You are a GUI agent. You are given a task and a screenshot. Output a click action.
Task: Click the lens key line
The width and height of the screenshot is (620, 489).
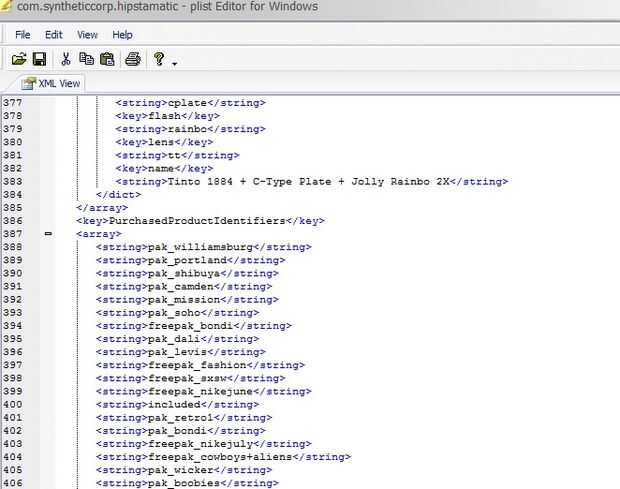point(164,142)
